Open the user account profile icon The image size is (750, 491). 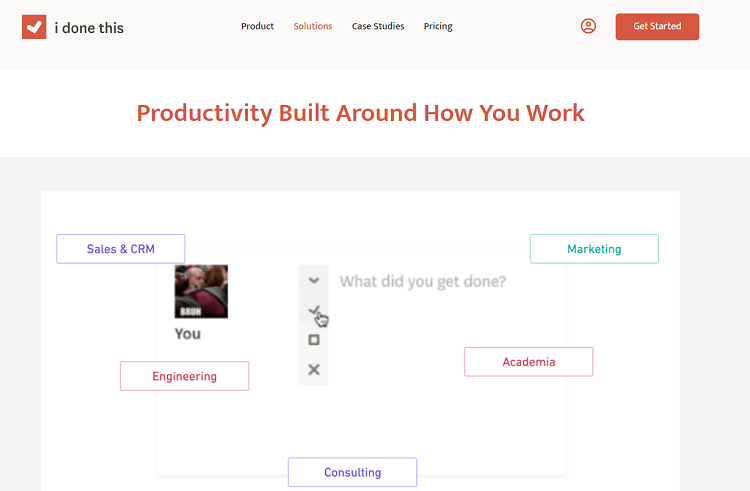(588, 26)
